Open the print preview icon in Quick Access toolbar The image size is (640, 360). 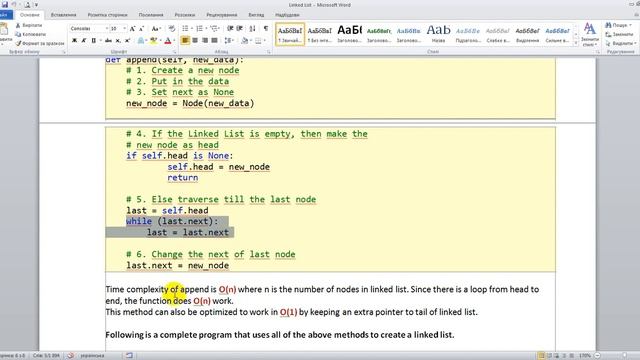[27, 4]
